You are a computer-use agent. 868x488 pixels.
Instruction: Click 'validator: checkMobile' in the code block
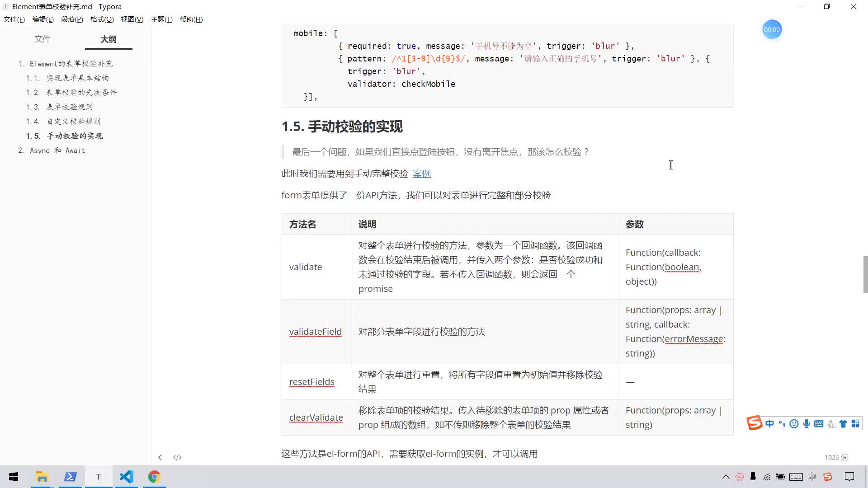tap(401, 84)
